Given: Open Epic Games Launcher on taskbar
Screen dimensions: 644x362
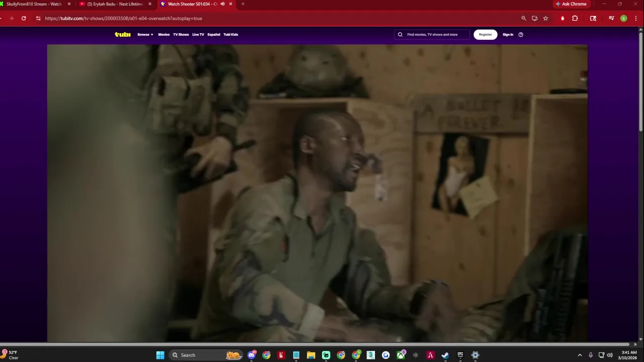Looking at the screenshot, I should 460,355.
